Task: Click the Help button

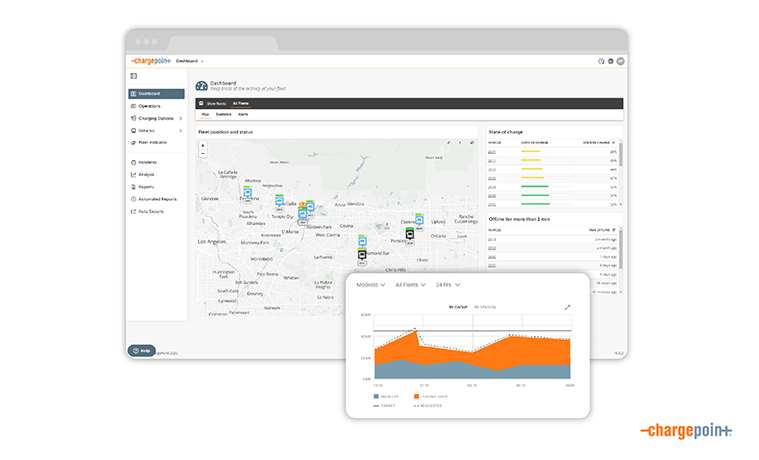Action: (x=141, y=351)
